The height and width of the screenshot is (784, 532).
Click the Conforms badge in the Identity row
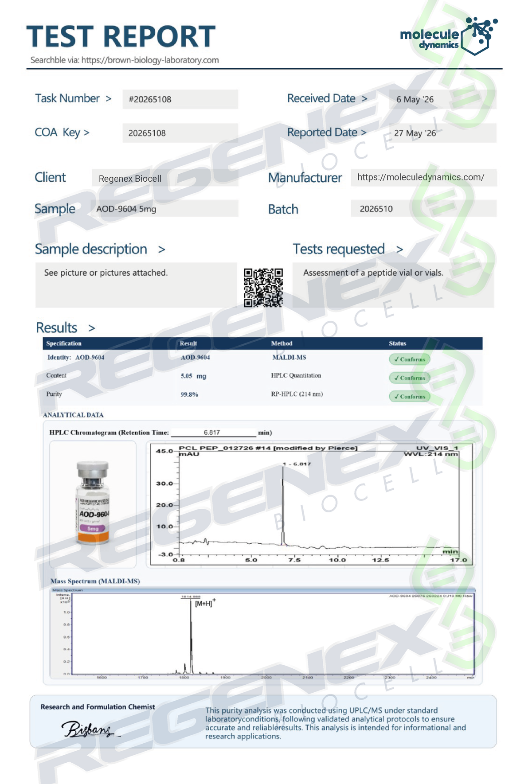(410, 359)
